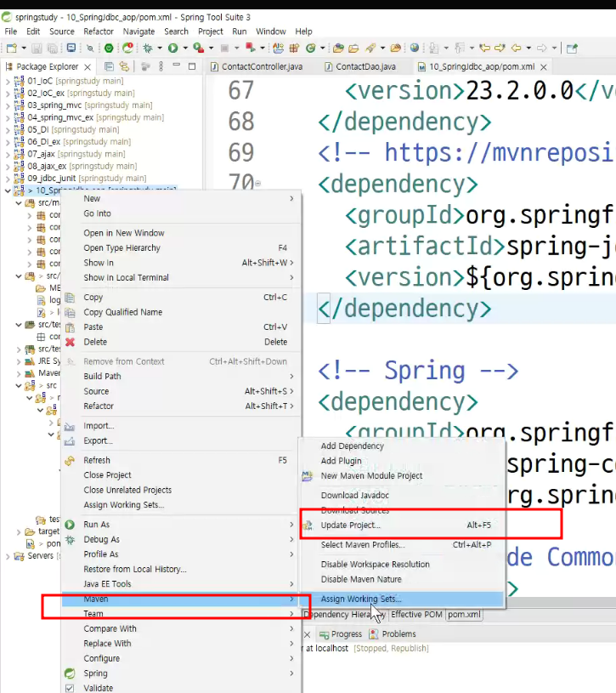Screen dimensions: 616x693
Task: Click the web browser globe icon
Action: click(414, 48)
